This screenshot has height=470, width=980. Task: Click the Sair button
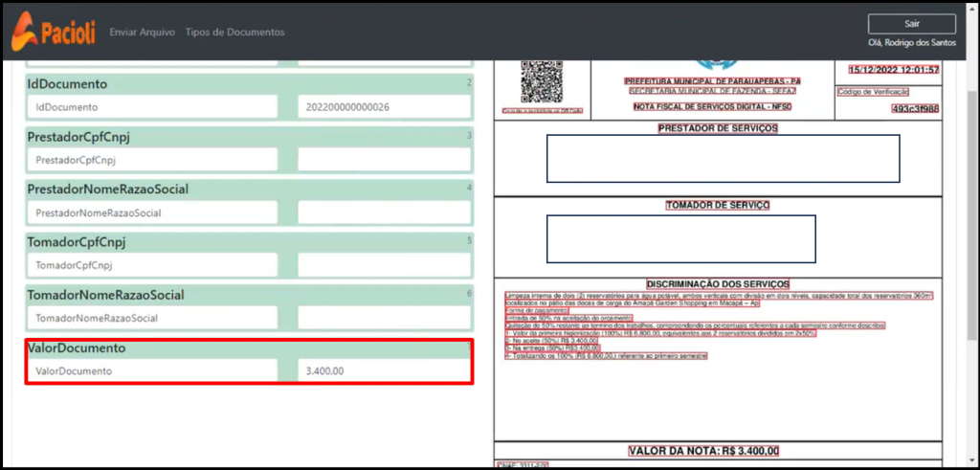coord(911,24)
